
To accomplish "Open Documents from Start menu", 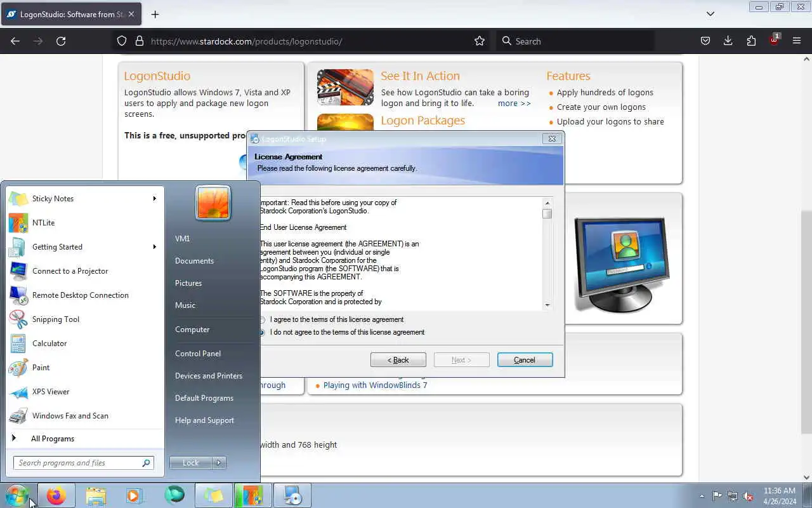I will pos(194,261).
